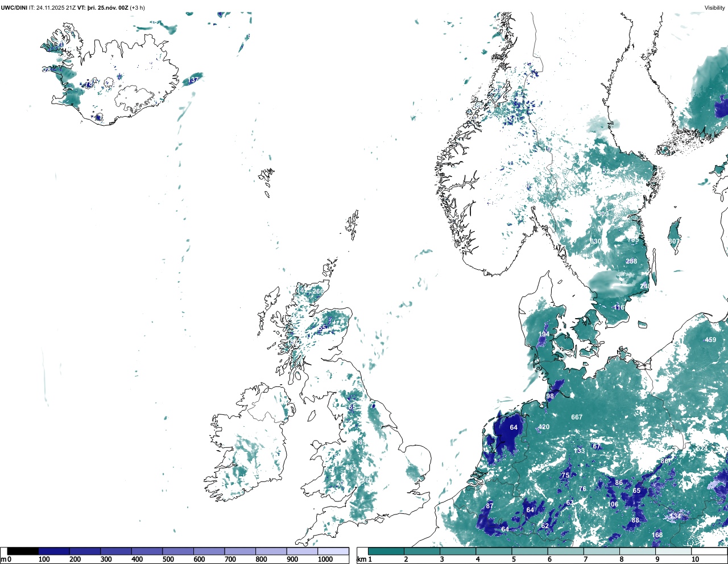
Task: Click the '1000' tick label on meter legend
Action: pyautogui.click(x=325, y=559)
